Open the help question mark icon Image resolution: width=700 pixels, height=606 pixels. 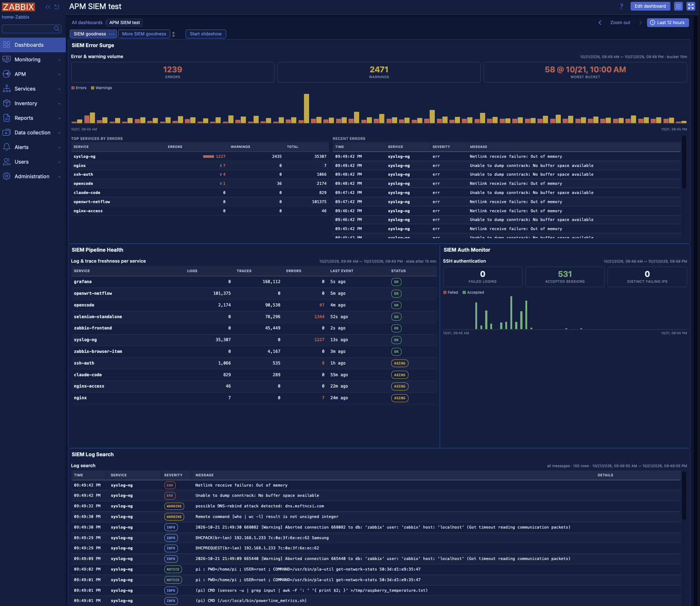coord(621,6)
